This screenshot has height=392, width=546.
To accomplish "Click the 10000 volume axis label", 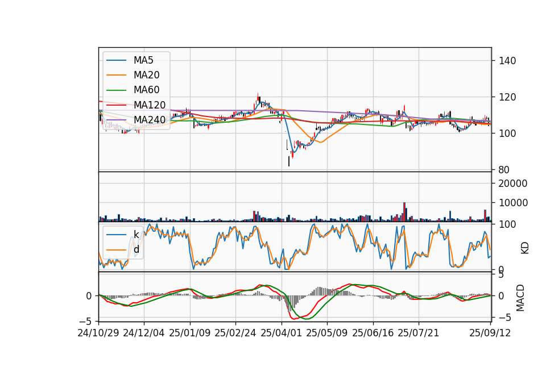I will point(513,203).
